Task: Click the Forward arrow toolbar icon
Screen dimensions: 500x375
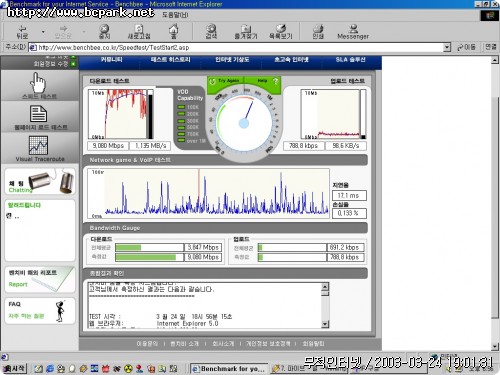Action: click(x=63, y=32)
